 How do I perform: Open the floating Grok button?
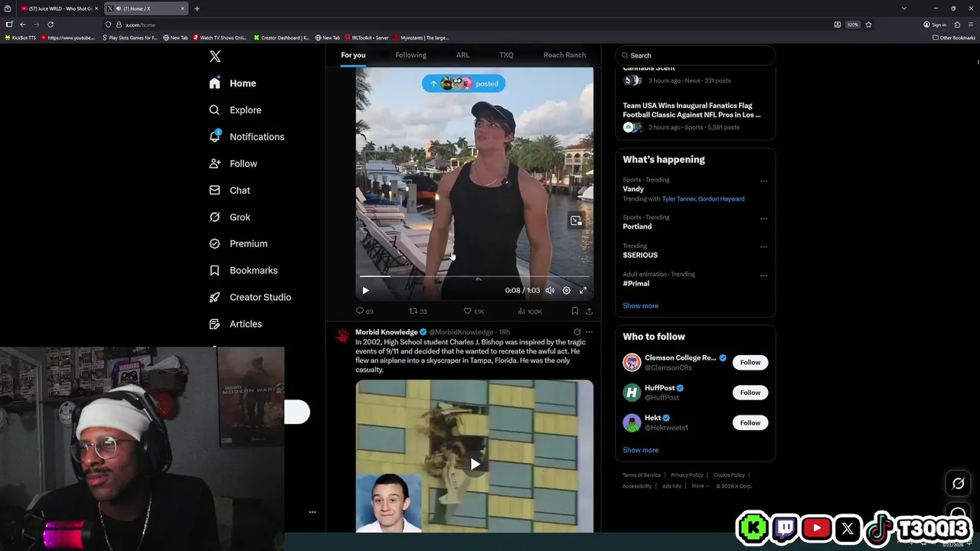tap(958, 484)
